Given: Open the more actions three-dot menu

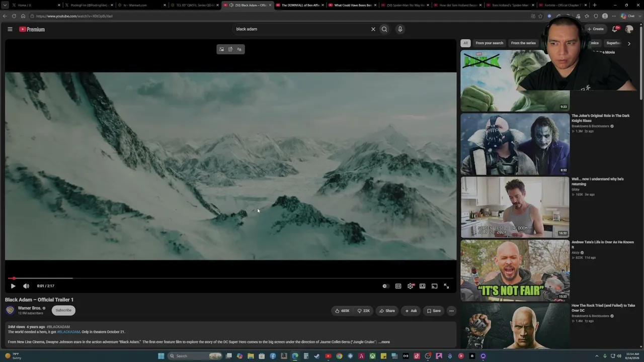Looking at the screenshot, I should [x=451, y=311].
